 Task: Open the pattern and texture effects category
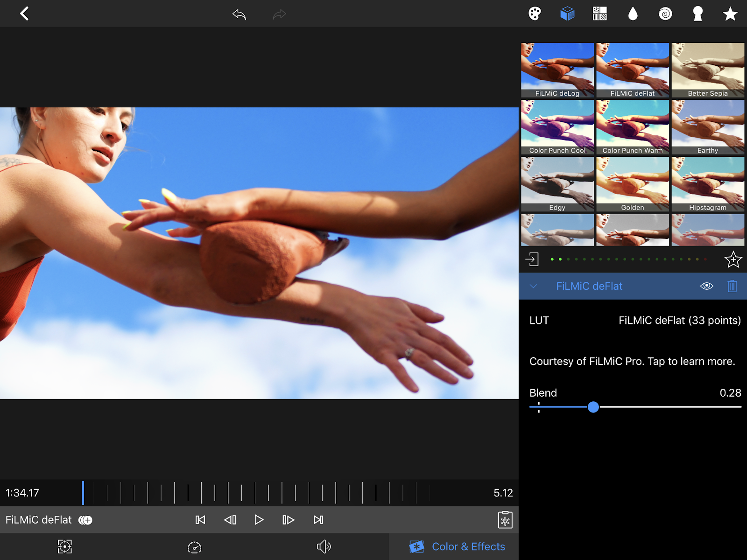coord(600,14)
